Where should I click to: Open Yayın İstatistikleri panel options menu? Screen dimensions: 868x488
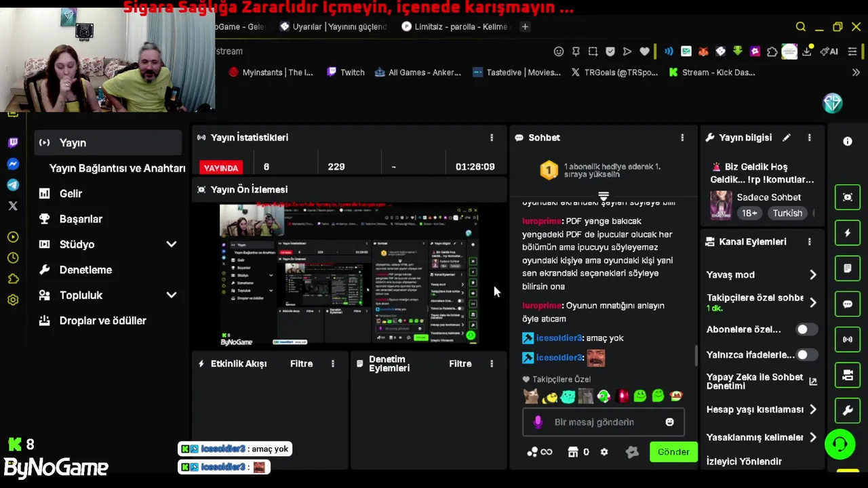[492, 138]
